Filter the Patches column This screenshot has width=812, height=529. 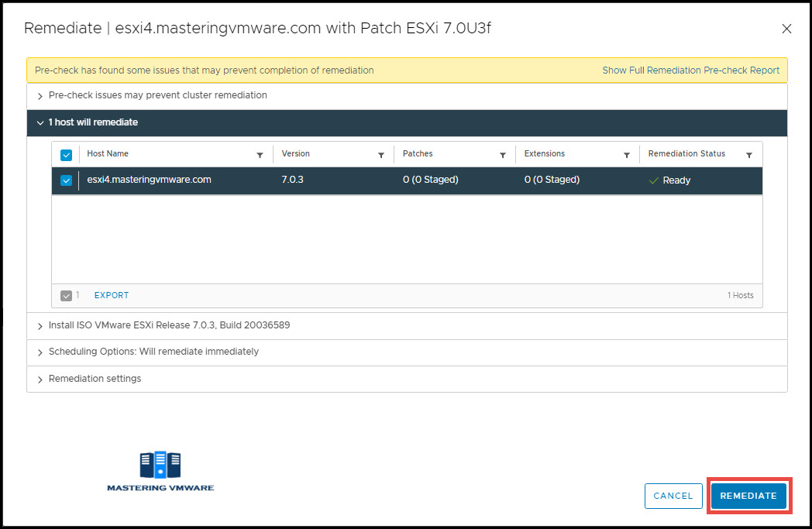point(502,155)
